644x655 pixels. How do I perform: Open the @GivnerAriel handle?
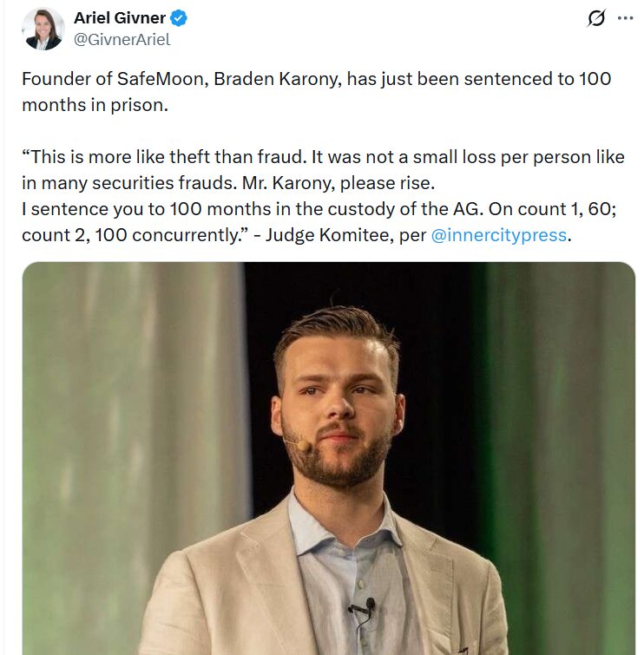click(122, 39)
